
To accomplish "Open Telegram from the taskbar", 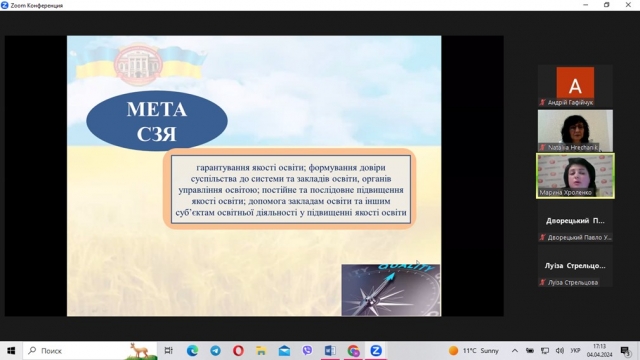I will pyautogui.click(x=216, y=351).
